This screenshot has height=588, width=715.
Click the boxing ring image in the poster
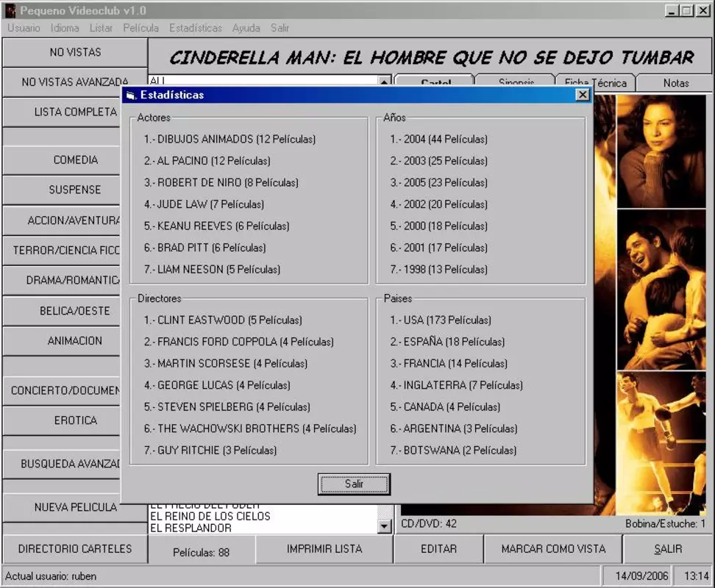(661, 444)
